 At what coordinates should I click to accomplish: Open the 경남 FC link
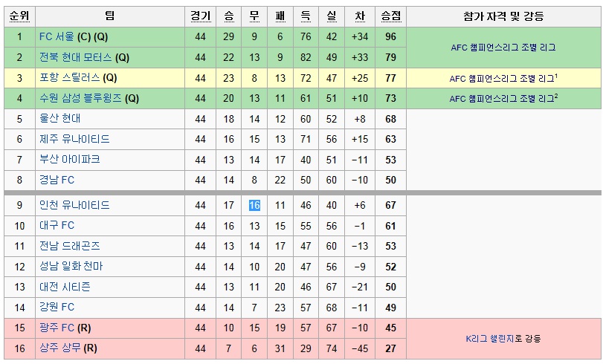point(57,180)
